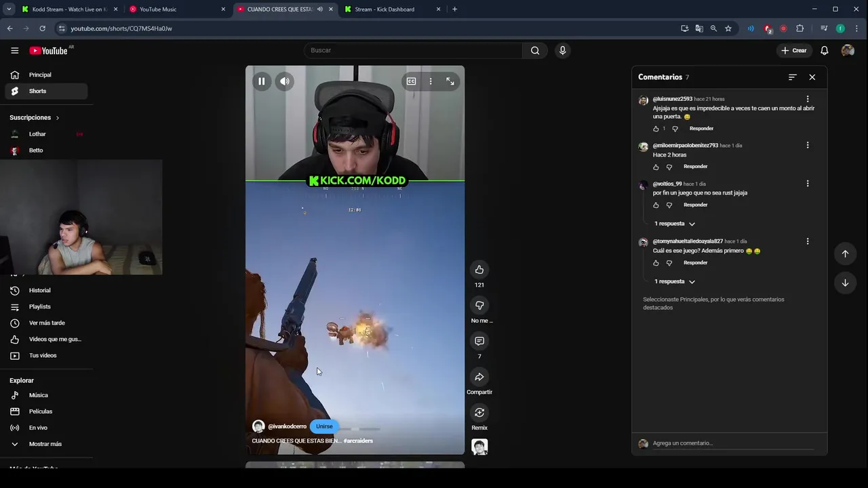868x488 pixels.
Task: Open the Betto subscription
Action: click(45, 150)
